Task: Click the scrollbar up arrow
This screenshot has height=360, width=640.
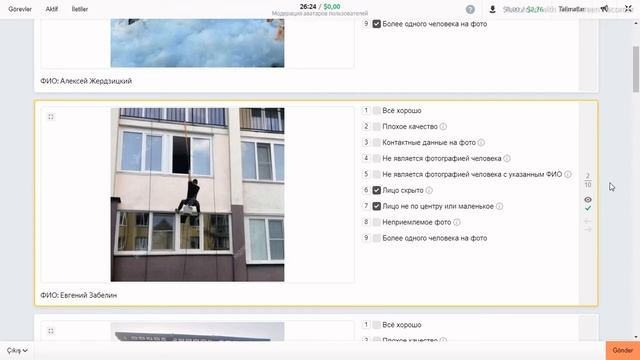Action: tap(636, 23)
